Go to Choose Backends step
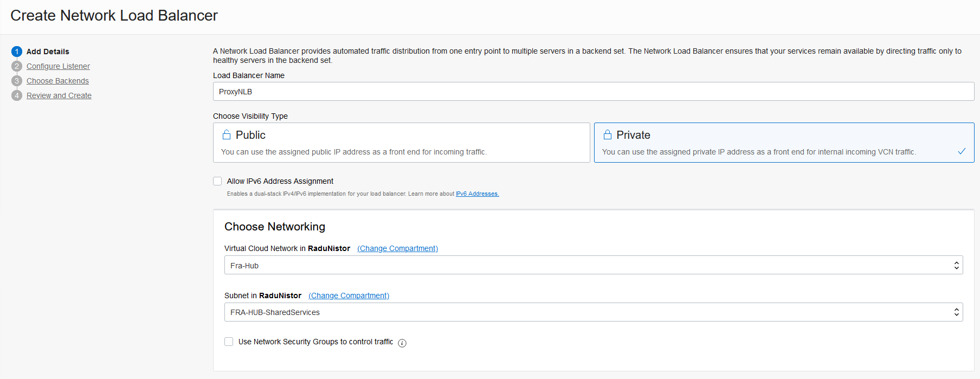This screenshot has height=379, width=980. (57, 81)
